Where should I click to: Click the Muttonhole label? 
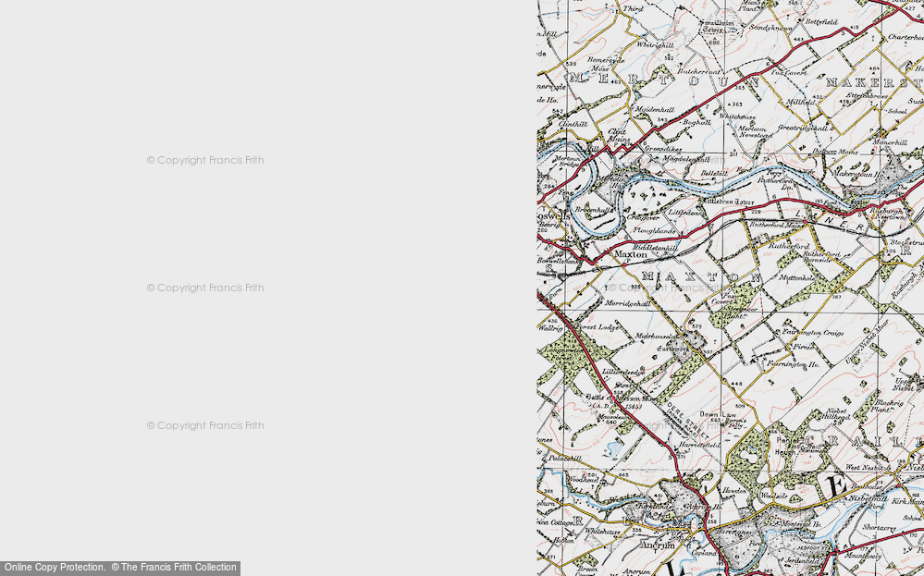[x=796, y=277]
